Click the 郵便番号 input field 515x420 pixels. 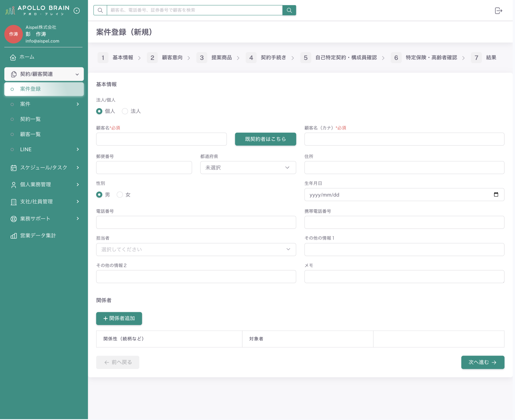pos(144,167)
